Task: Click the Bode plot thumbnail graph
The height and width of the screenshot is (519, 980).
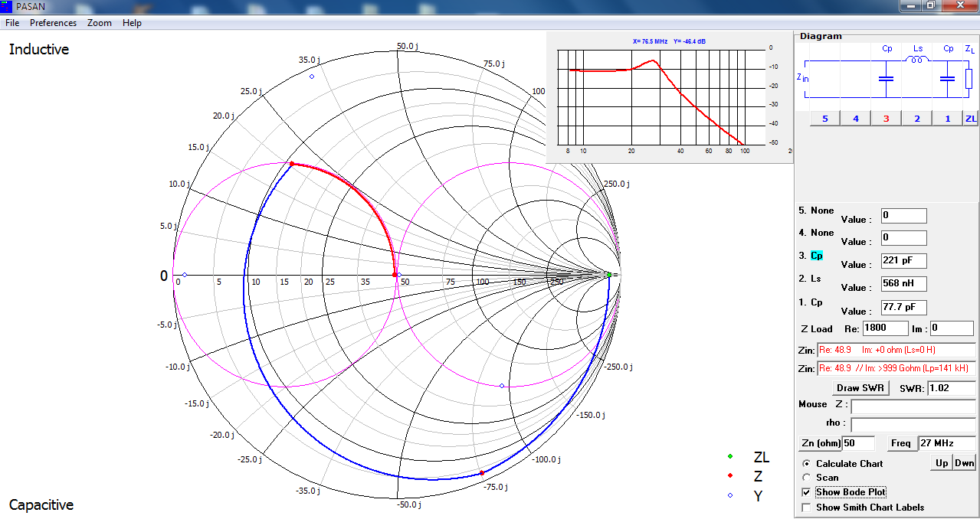Action: coord(668,96)
